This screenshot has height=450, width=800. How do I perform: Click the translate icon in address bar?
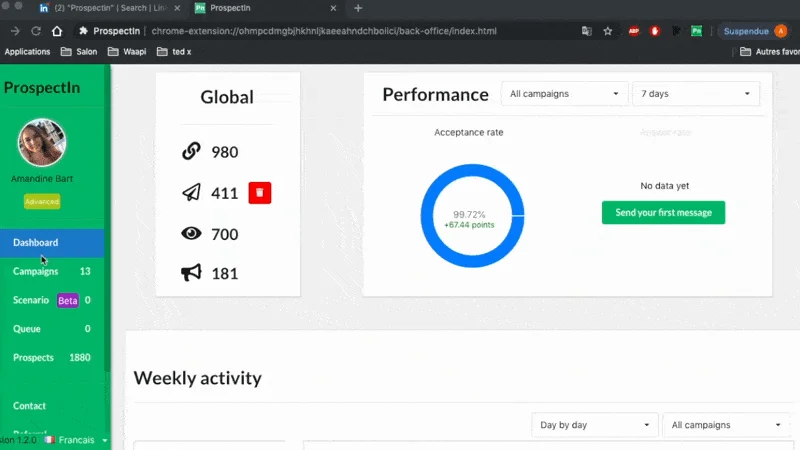coord(587,31)
